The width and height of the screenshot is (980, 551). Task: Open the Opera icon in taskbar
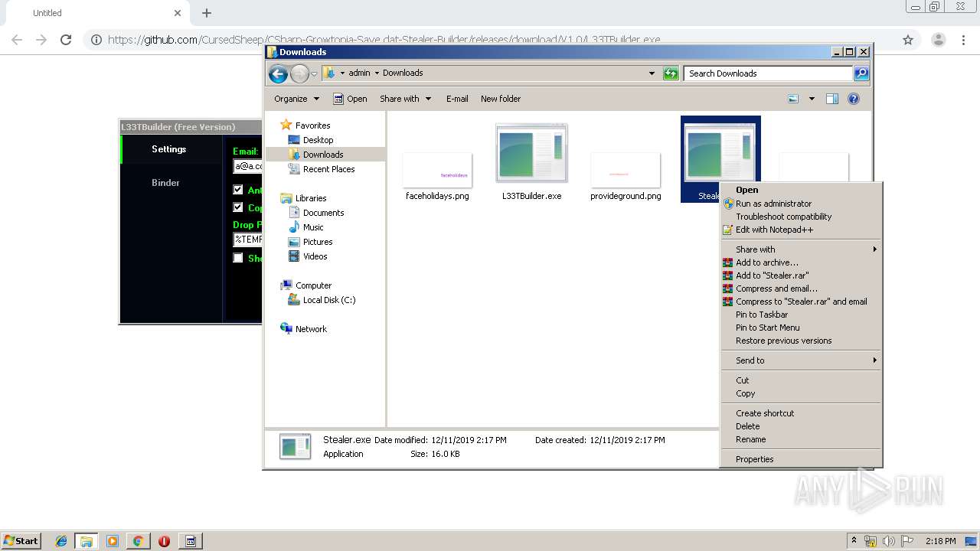pyautogui.click(x=164, y=541)
